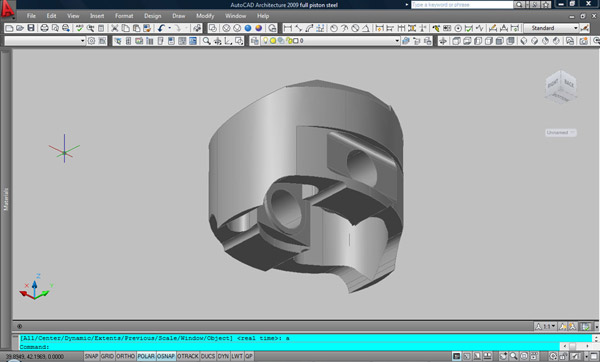
Task: Click the spell check icon
Action: [x=79, y=28]
